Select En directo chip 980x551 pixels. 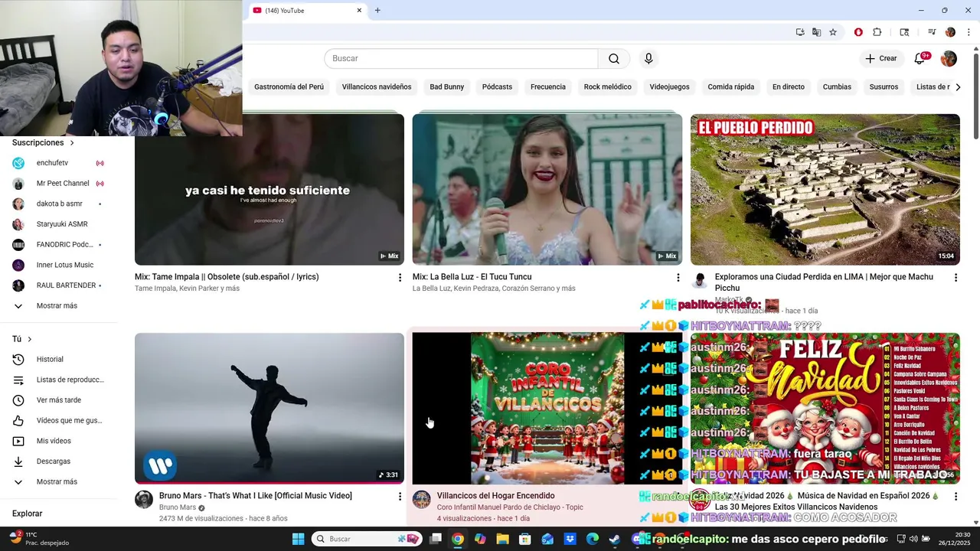[789, 87]
